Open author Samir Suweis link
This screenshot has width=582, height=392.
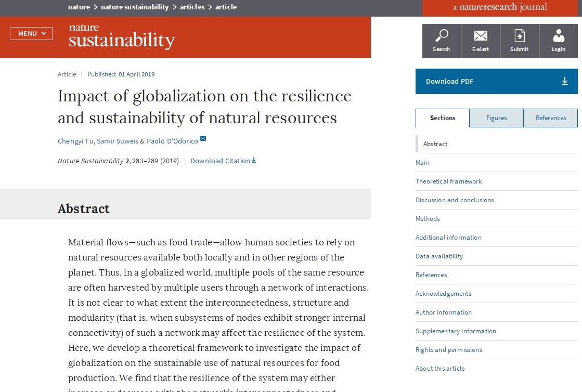118,141
